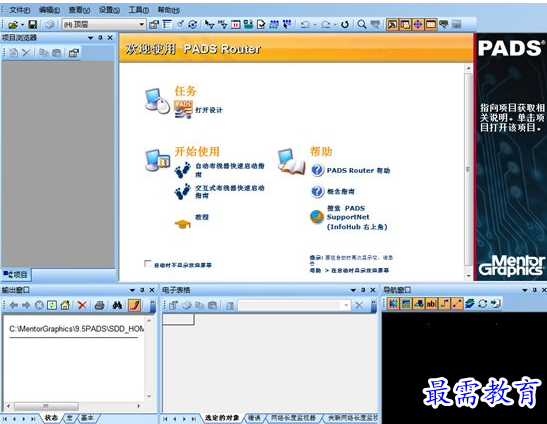Open the 设置 menu
The image size is (547, 424).
[x=109, y=10]
